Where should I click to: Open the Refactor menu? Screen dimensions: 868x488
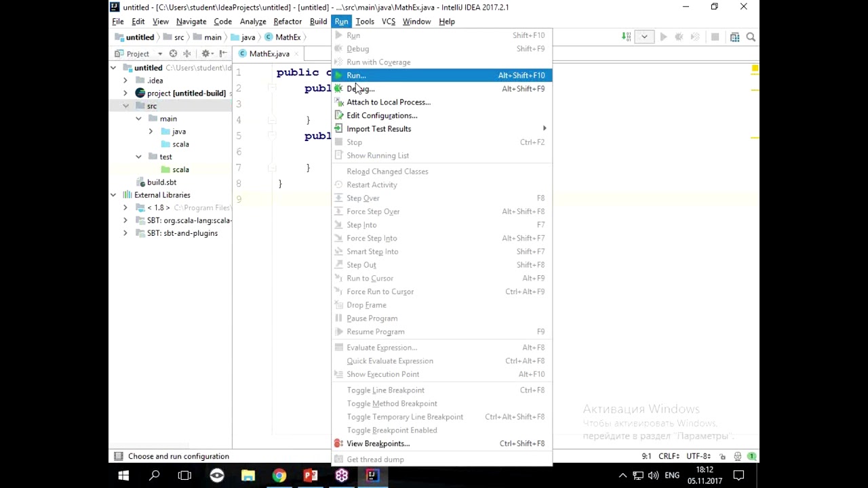(288, 22)
